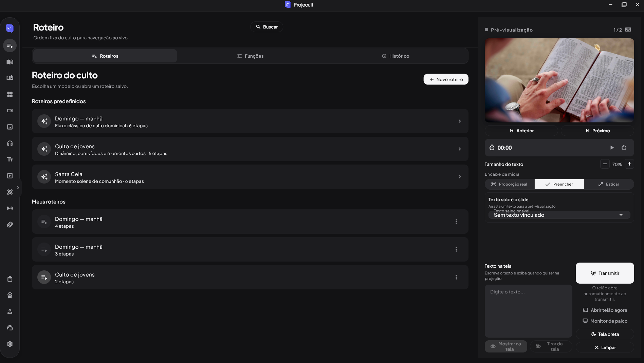Reset the timer with the restart icon
The width and height of the screenshot is (644, 363).
[x=624, y=148]
